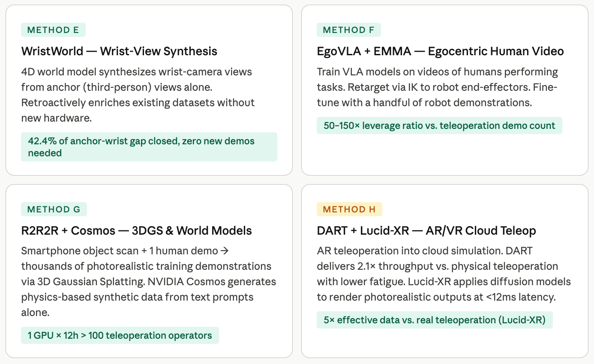Click the EgoVLA description about IK retargeting
This screenshot has height=364, width=594.
[x=437, y=87]
